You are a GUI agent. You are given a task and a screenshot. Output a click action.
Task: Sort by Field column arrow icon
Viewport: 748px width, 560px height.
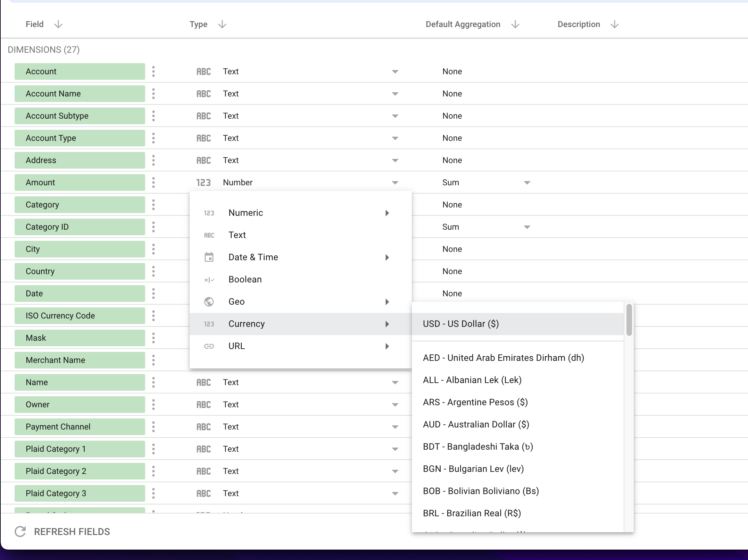click(58, 24)
